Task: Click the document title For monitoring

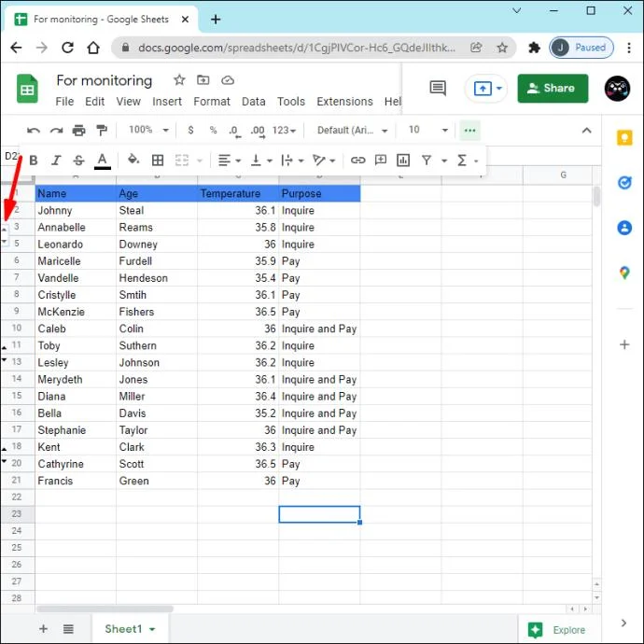Action: [105, 80]
